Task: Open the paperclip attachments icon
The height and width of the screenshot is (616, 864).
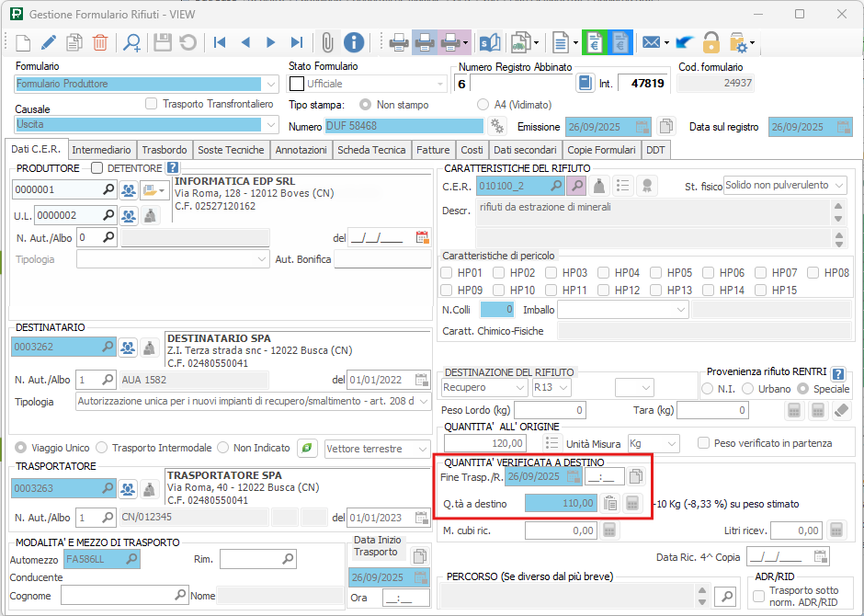Action: pyautogui.click(x=326, y=42)
